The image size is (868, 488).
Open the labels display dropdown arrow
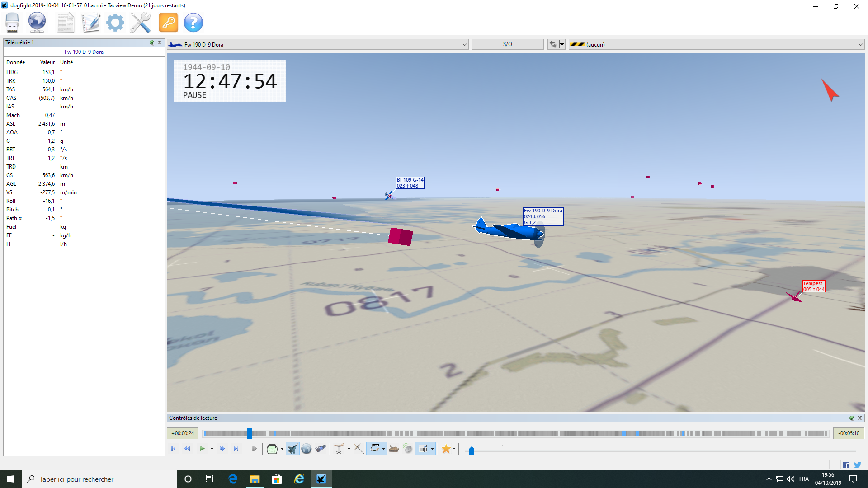384,449
